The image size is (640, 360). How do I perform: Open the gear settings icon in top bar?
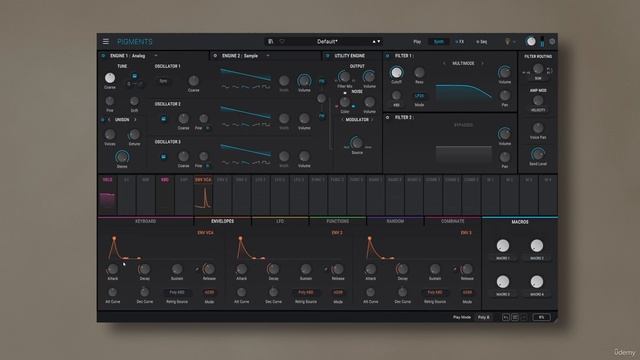coord(552,41)
